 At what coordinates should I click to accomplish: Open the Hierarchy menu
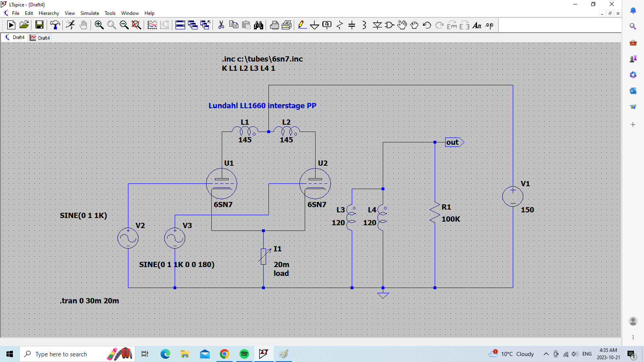[49, 13]
